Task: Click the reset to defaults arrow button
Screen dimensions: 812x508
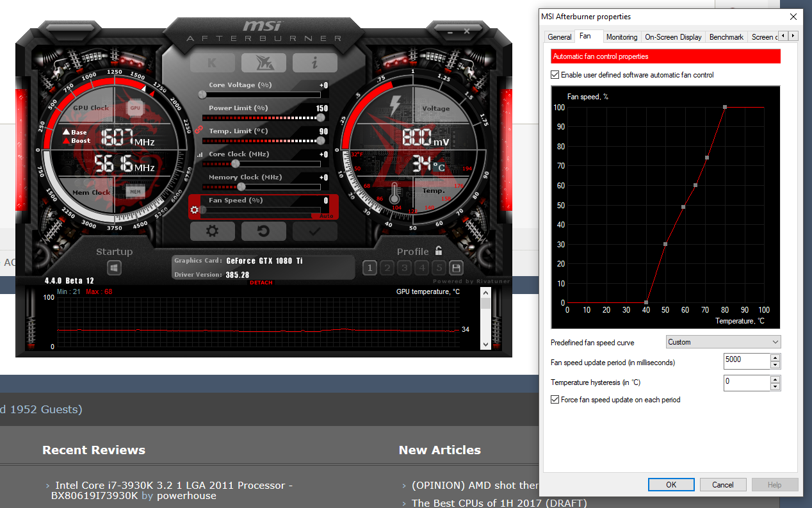Action: tap(263, 231)
